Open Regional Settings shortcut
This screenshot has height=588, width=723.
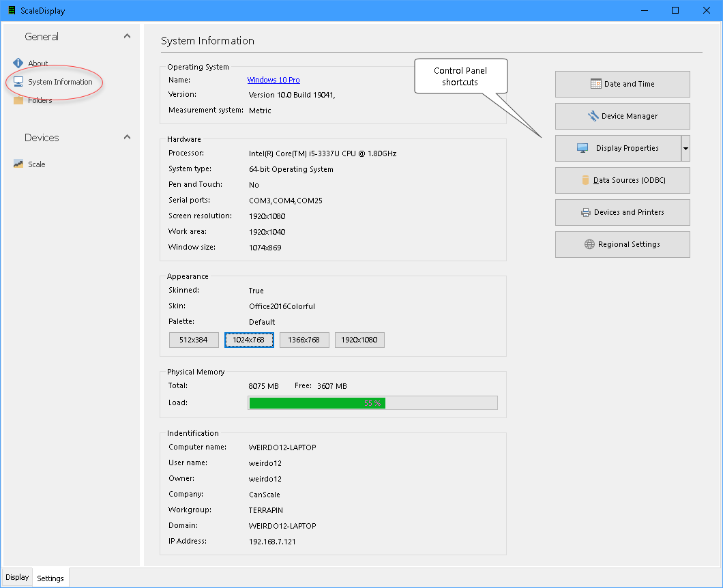click(622, 244)
